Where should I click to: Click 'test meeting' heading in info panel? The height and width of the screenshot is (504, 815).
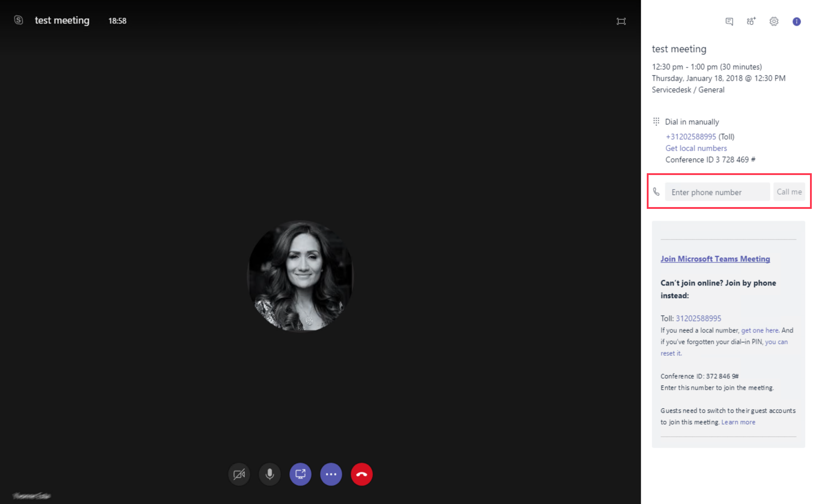[x=679, y=48]
